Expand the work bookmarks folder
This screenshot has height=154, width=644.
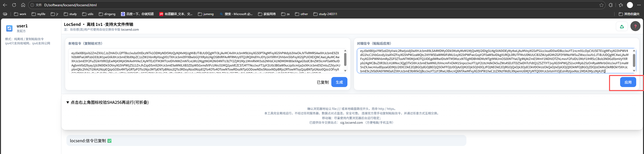[x=20, y=14]
